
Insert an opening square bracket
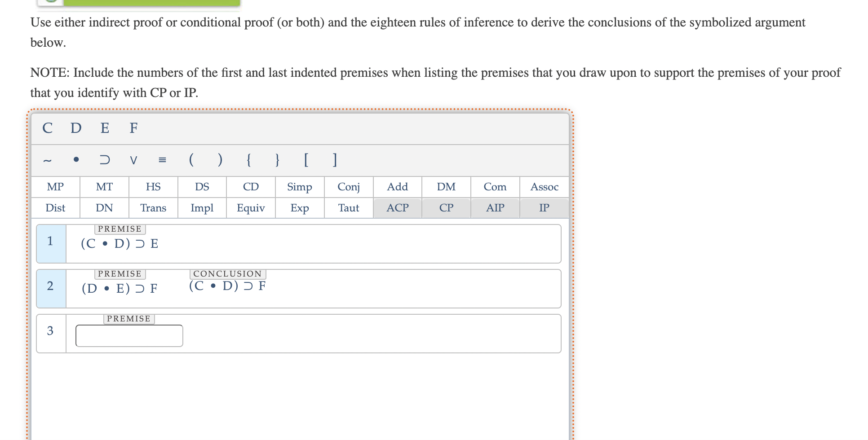pyautogui.click(x=306, y=160)
